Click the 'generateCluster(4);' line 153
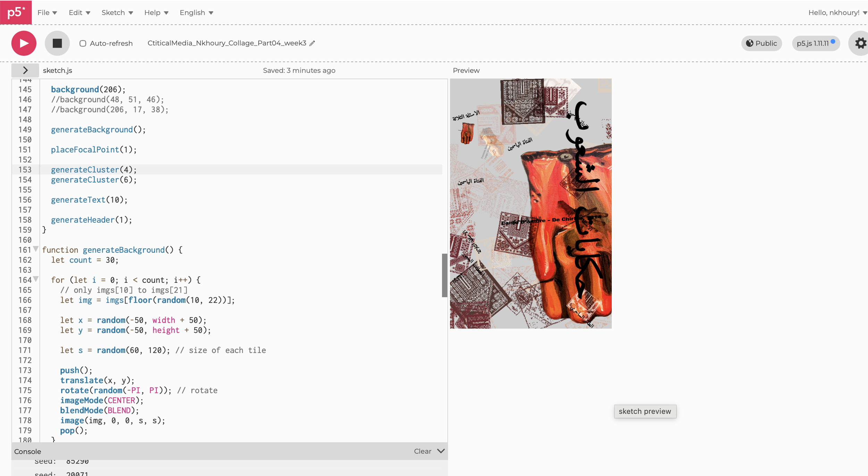868x476 pixels. click(94, 170)
